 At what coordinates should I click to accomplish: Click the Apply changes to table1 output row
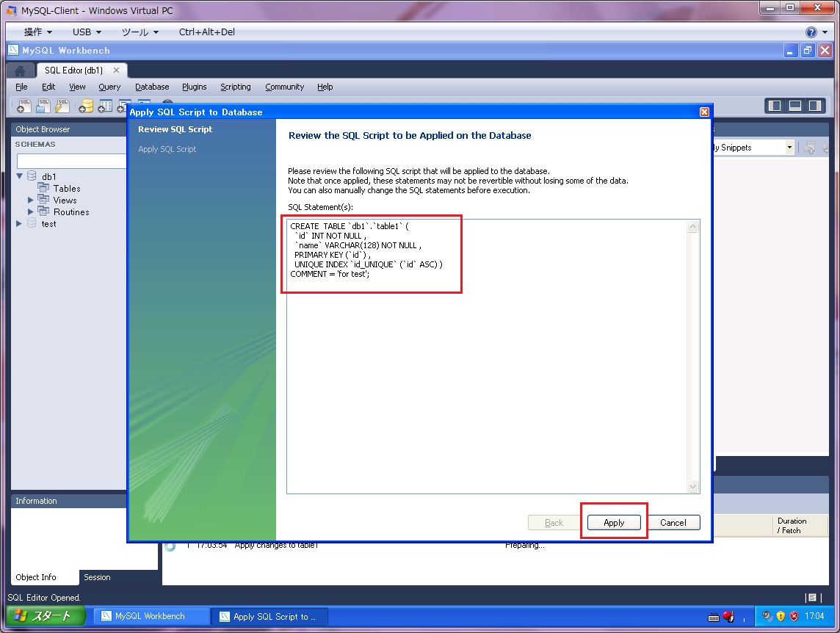276,545
